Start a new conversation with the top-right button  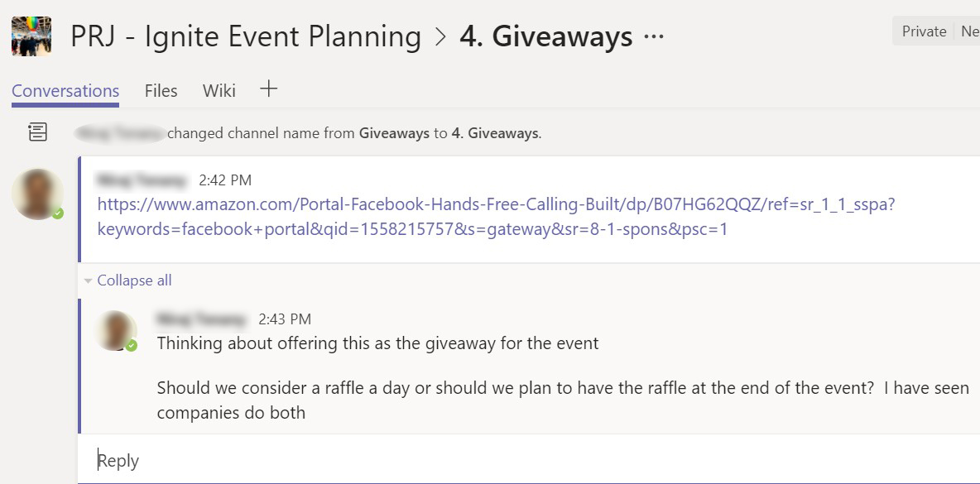point(971,31)
